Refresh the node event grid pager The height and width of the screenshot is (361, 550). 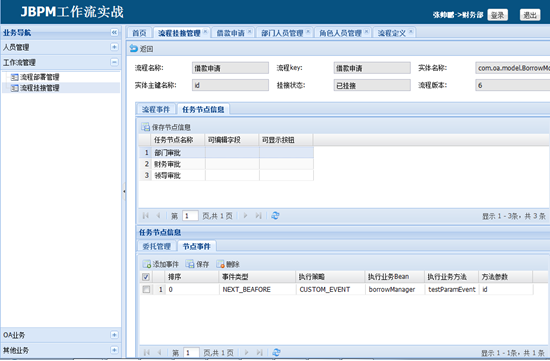pos(276,352)
